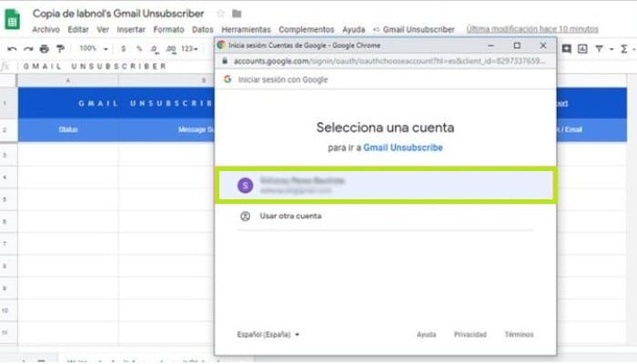Create a filter with funnel icon
Image resolution: width=637 pixels, height=364 pixels.
coord(599,49)
